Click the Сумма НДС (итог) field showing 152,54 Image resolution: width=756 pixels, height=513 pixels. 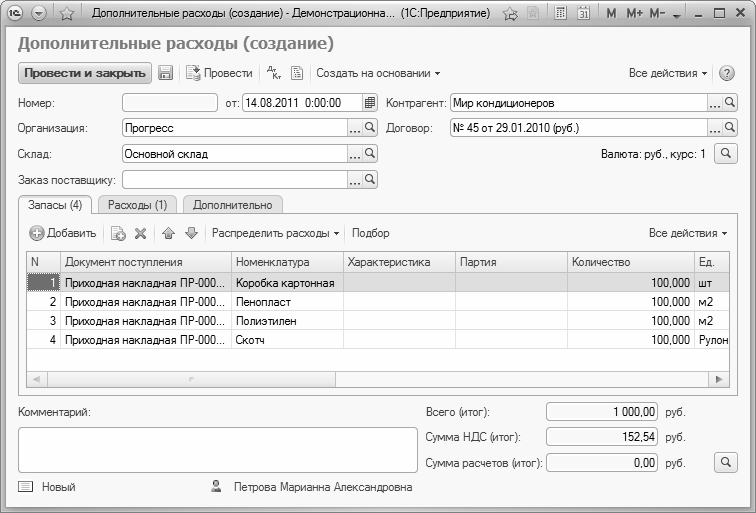pyautogui.click(x=602, y=437)
